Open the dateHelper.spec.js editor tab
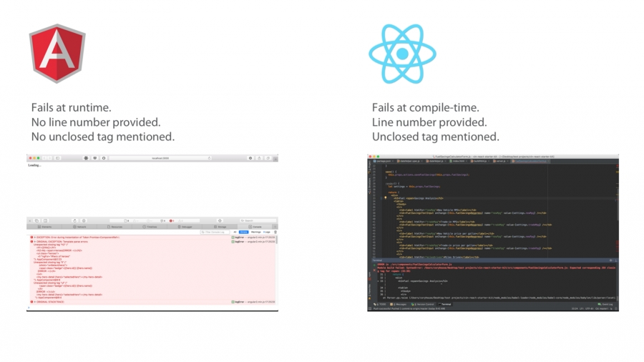 pos(409,161)
